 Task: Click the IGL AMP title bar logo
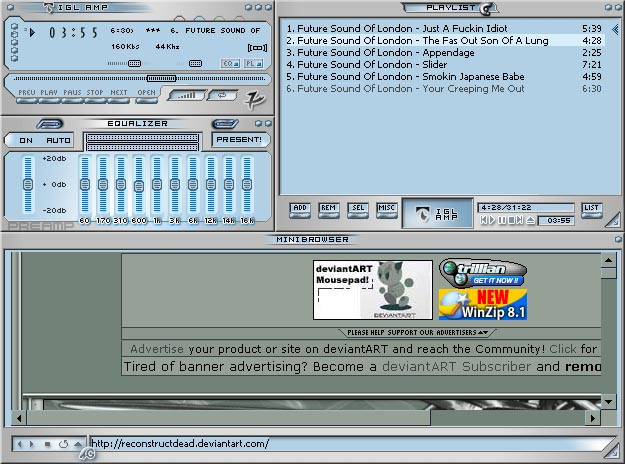pos(49,8)
